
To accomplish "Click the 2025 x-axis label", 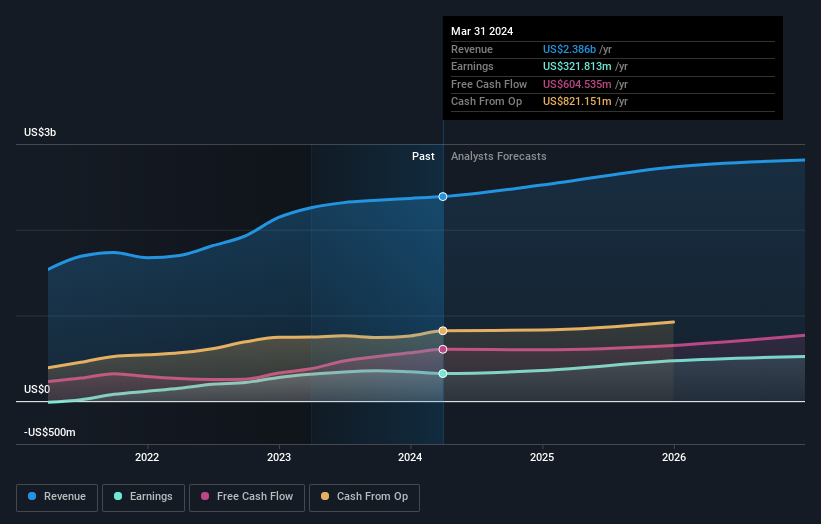I will click(x=542, y=457).
